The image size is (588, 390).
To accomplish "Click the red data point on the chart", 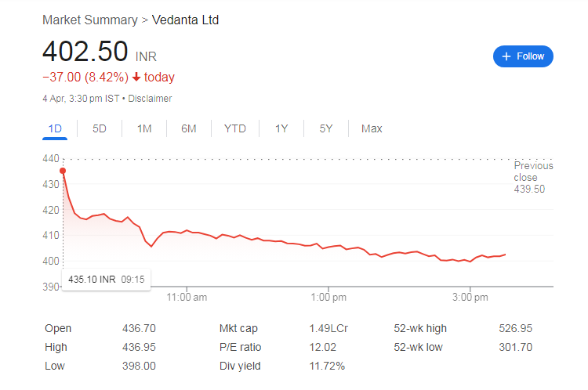I will tap(63, 171).
